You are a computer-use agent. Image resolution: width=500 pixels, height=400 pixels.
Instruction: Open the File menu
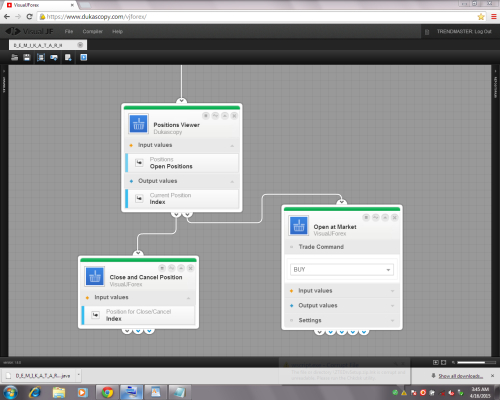click(x=69, y=31)
